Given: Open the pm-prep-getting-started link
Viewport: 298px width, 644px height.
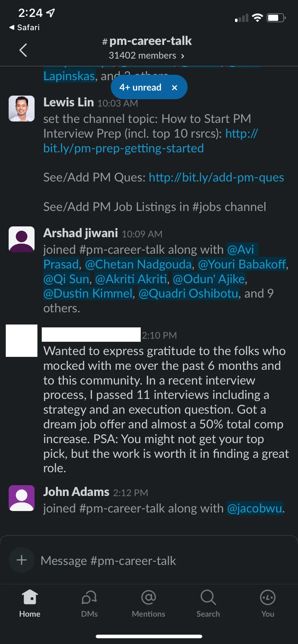Looking at the screenshot, I should 123,148.
